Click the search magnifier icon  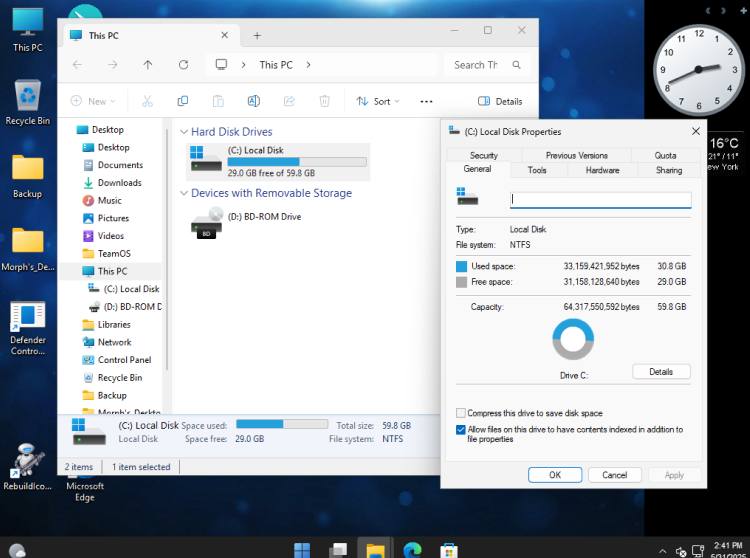pyautogui.click(x=517, y=65)
